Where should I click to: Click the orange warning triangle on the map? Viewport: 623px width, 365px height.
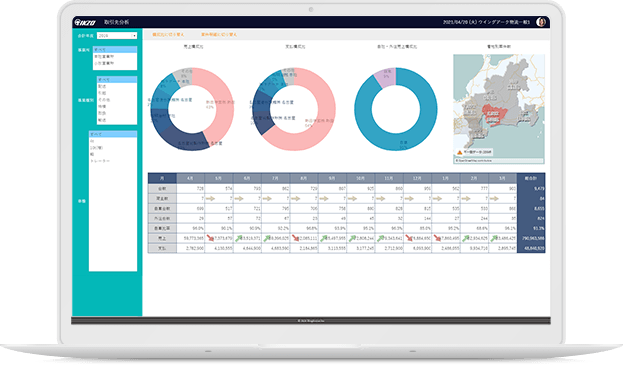[459, 153]
